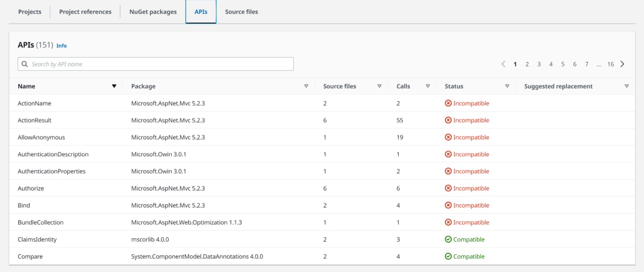Click the search magnifier icon
644x272 pixels.
click(x=25, y=63)
